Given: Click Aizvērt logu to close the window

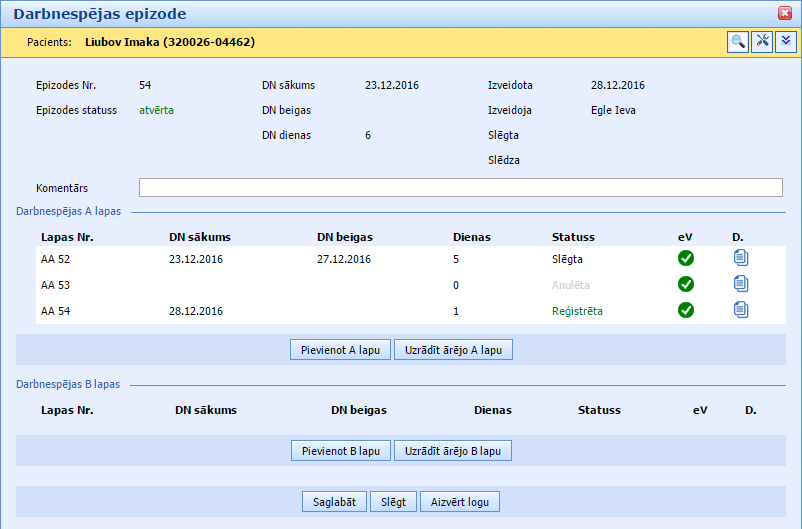Looking at the screenshot, I should point(460,502).
